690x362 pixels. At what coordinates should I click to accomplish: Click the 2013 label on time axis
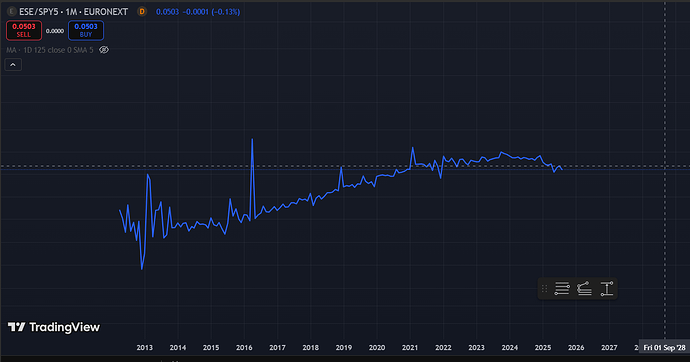coord(144,347)
